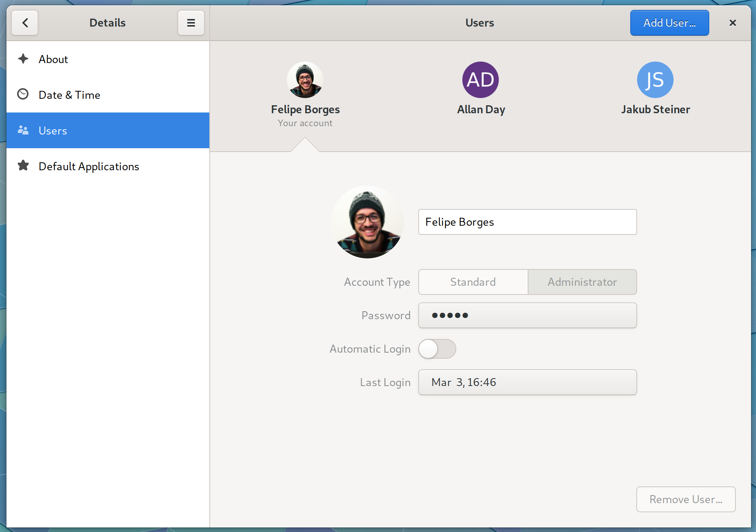Click the Felipe Borges name input field
The image size is (756, 532).
527,222
